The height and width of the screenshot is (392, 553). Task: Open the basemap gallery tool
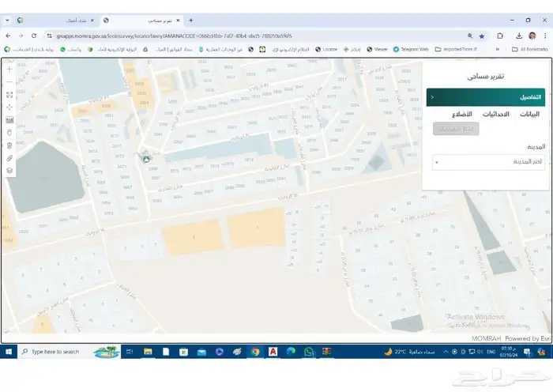9,120
